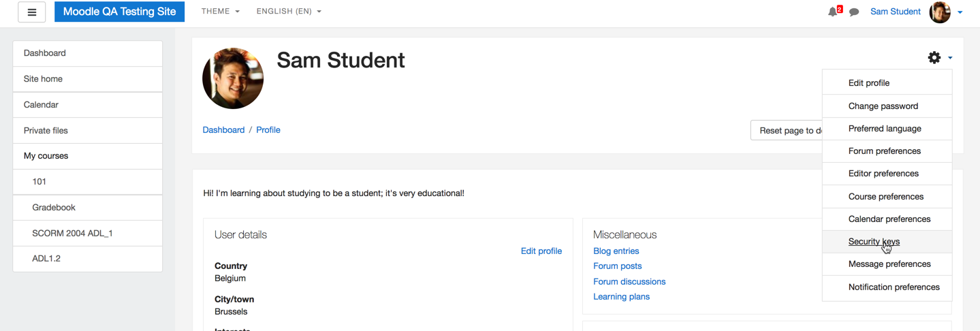Expand the THEME dropdown menu
This screenshot has height=331, width=980.
pyautogui.click(x=221, y=12)
